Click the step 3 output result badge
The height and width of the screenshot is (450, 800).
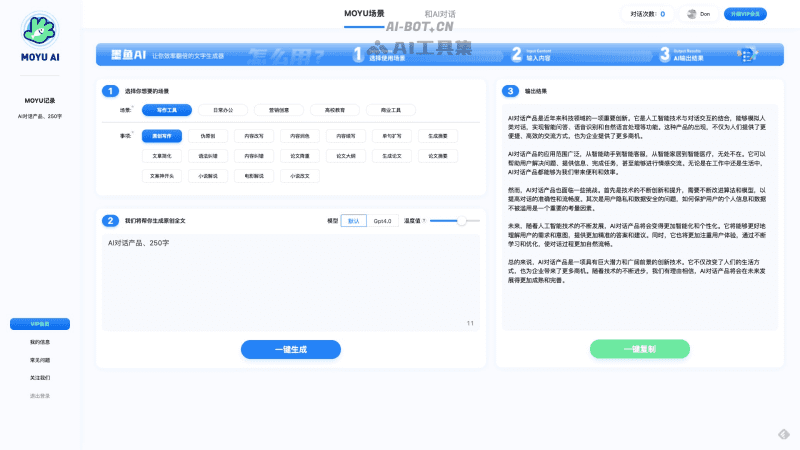pos(511,91)
